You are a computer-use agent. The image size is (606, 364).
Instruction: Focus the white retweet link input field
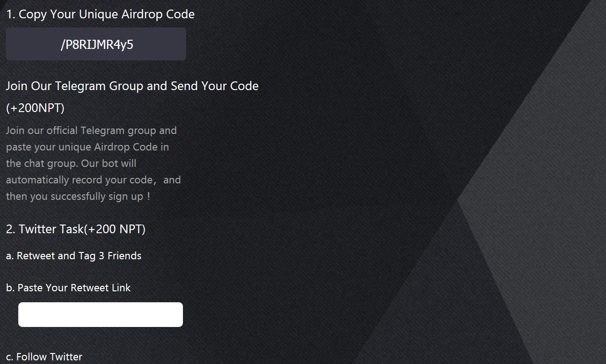tap(101, 315)
